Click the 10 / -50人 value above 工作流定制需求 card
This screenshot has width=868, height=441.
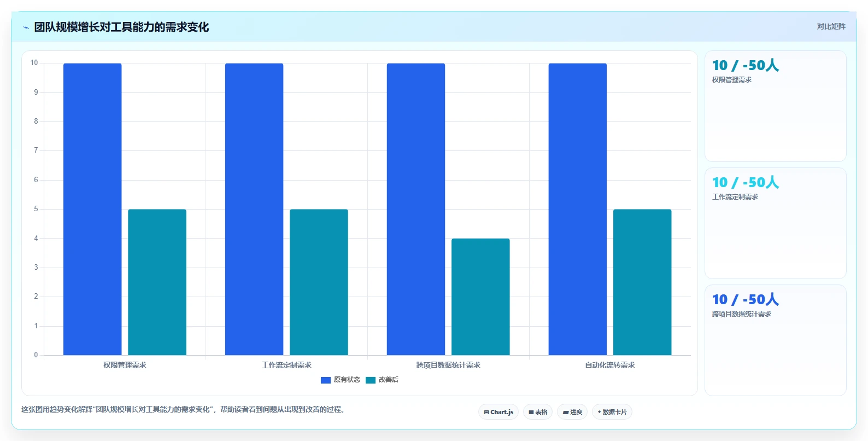(x=746, y=182)
